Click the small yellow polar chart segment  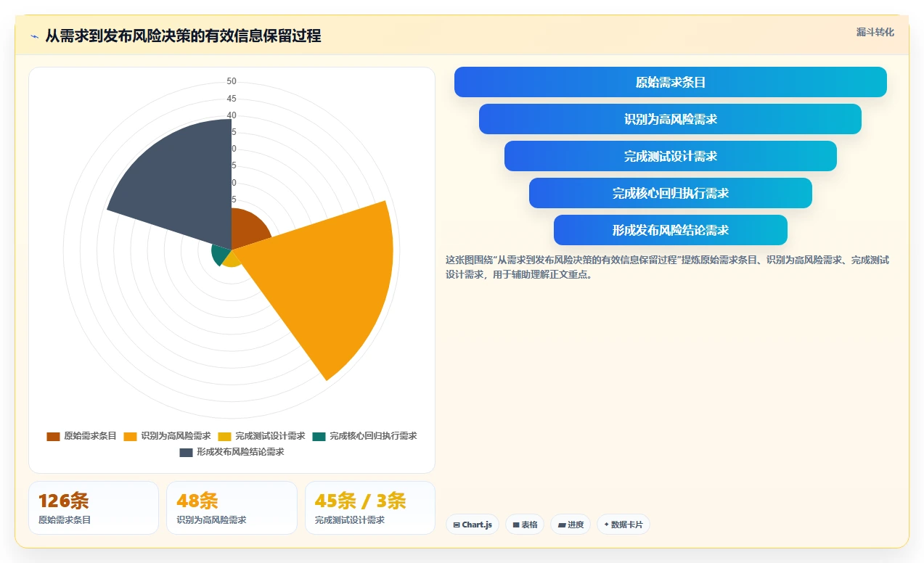click(232, 259)
